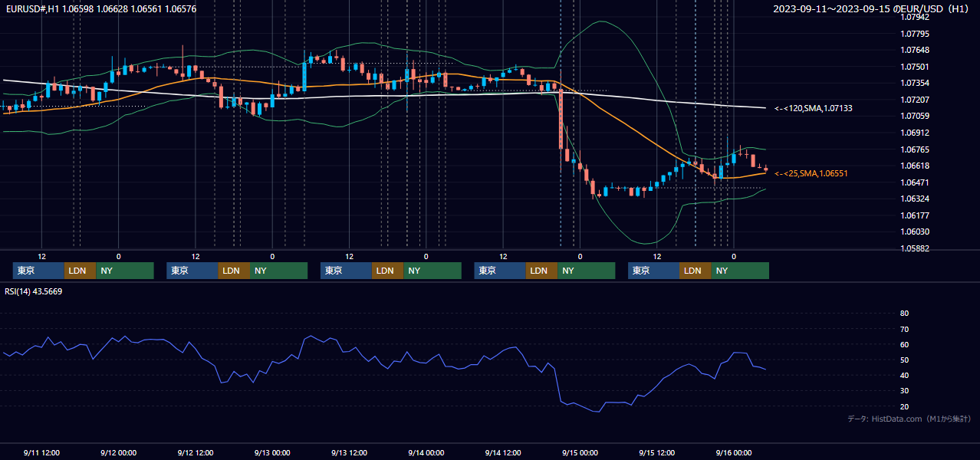Click the 9/15 12:00 time axis label
980x460 pixels.
coord(656,452)
